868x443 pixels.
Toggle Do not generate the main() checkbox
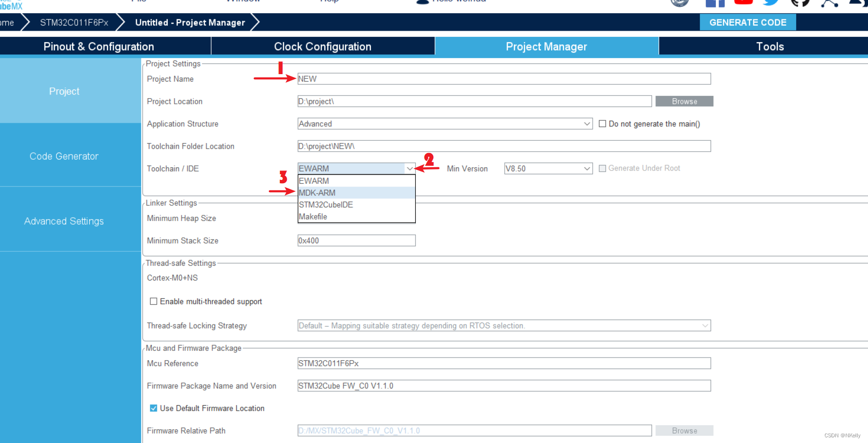[x=602, y=124]
